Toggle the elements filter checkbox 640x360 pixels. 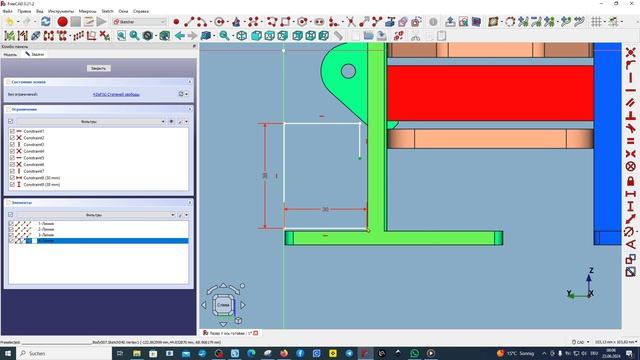coord(11,214)
